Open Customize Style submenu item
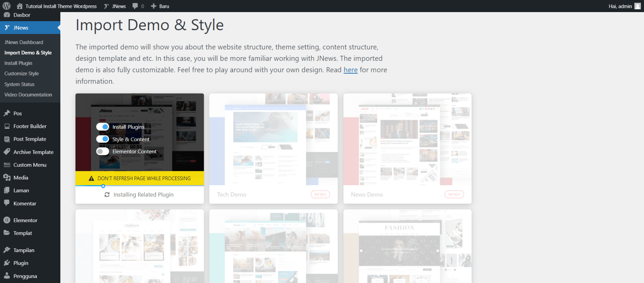Screen dimensions: 644x283 pyautogui.click(x=22, y=74)
